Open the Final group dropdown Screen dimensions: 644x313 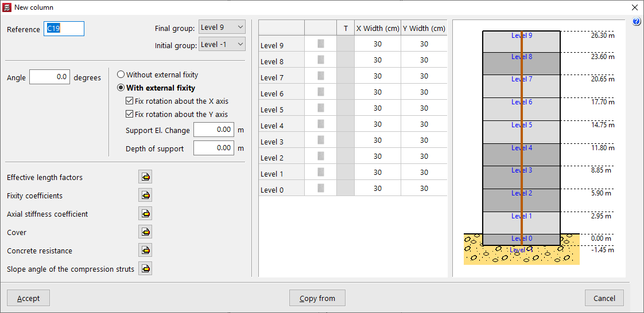tap(222, 28)
